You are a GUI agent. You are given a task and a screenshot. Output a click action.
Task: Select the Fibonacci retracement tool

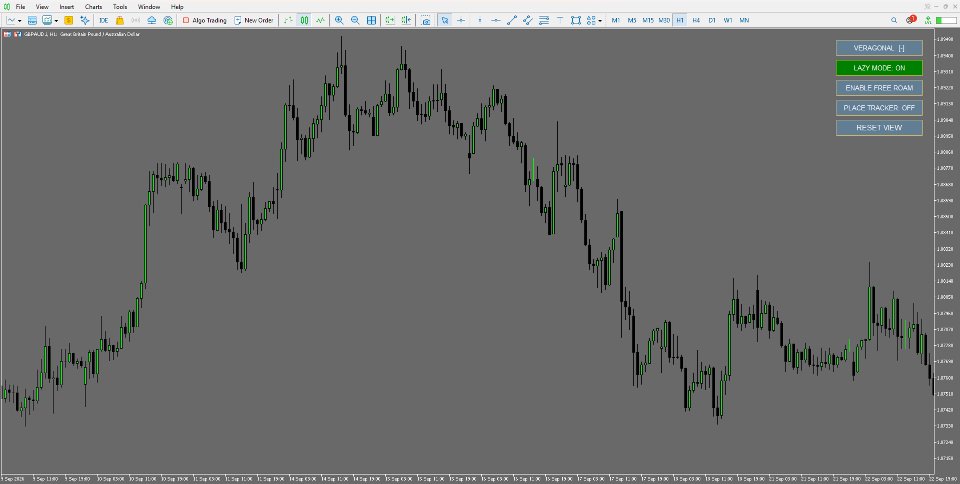(x=544, y=20)
